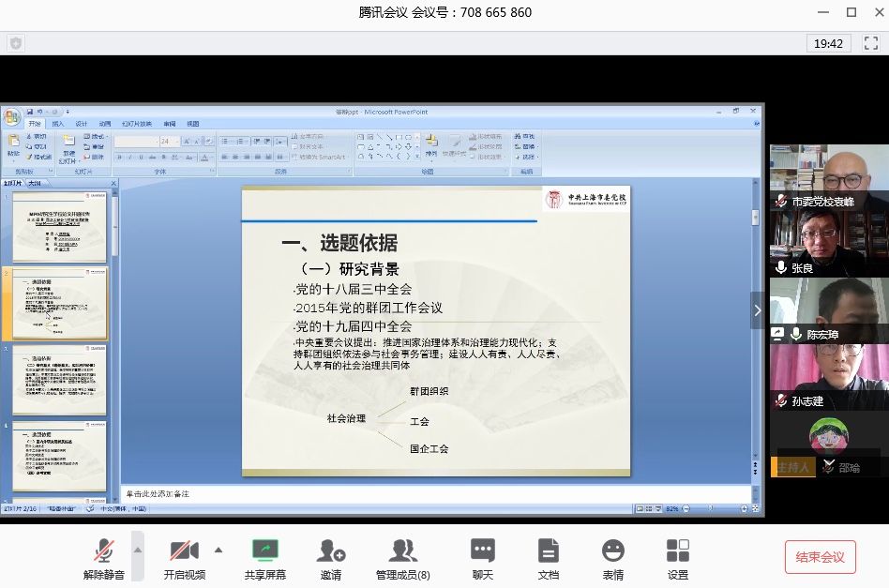Image resolution: width=889 pixels, height=588 pixels.
Task: Turn on camera with 开启视频
Action: (184, 556)
